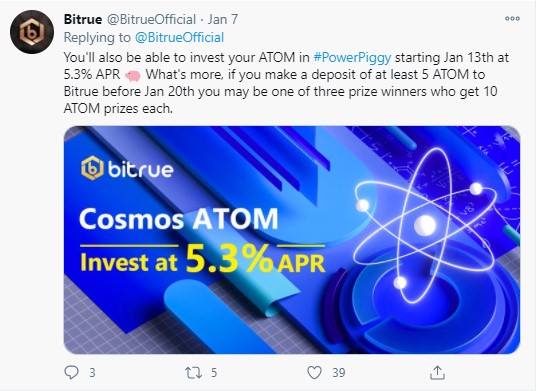Click the pig emoji in tweet text
The height and width of the screenshot is (391, 538).
(132, 75)
